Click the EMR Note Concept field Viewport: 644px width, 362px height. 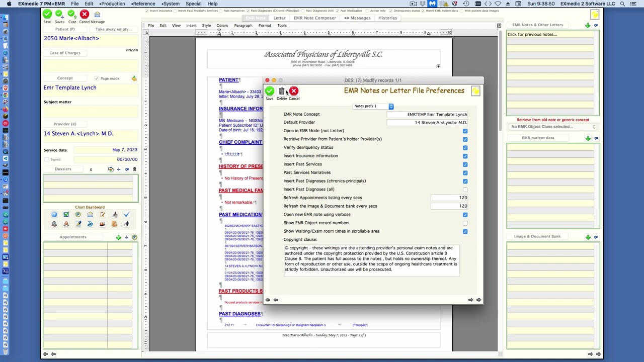(427, 115)
